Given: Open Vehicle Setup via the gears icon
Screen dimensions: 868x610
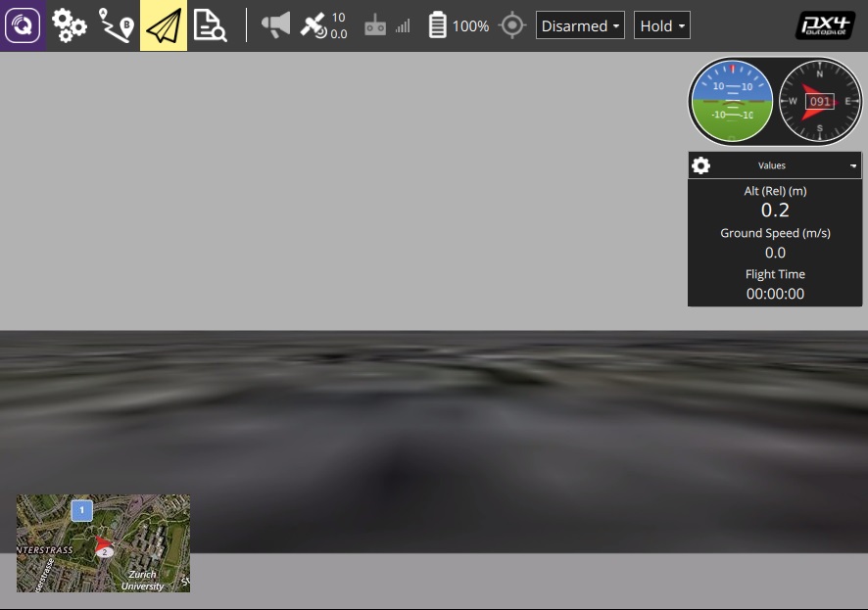Looking at the screenshot, I should [x=68, y=24].
